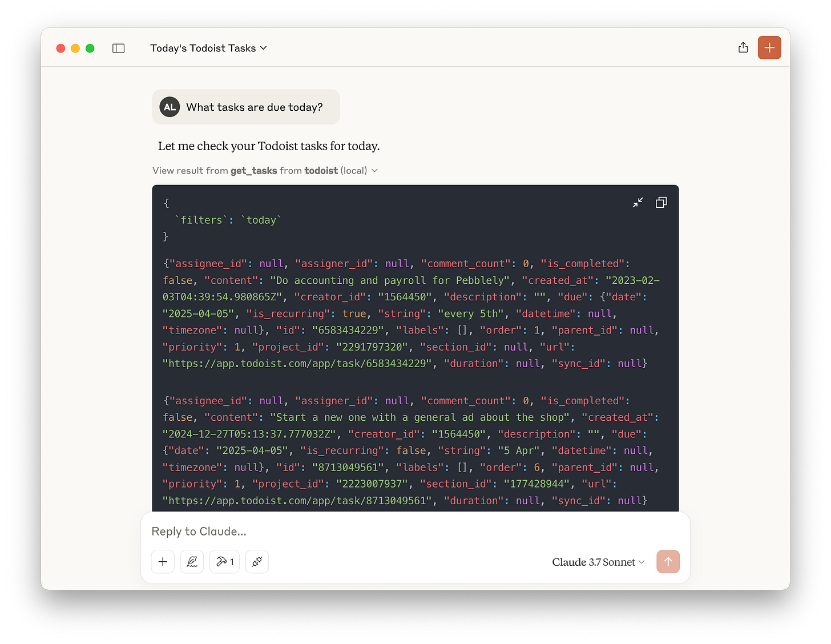Viewport: 831px width, 644px height.
Task: Click the 'today' filter value
Action: pos(261,220)
